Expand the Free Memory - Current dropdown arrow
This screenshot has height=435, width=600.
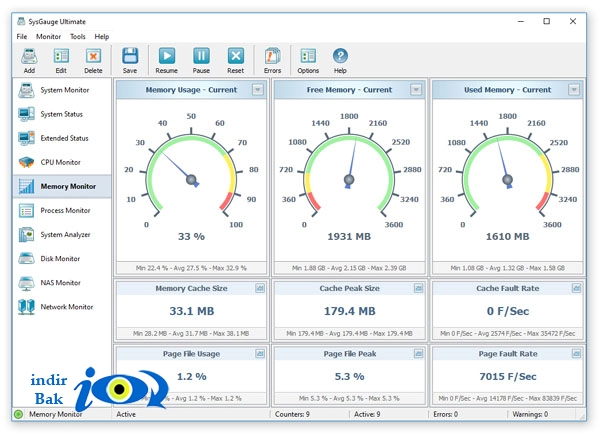(416, 90)
